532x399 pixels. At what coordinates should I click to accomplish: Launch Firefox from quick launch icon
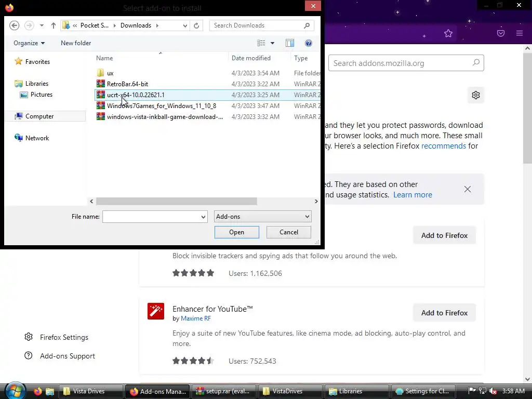point(37,391)
